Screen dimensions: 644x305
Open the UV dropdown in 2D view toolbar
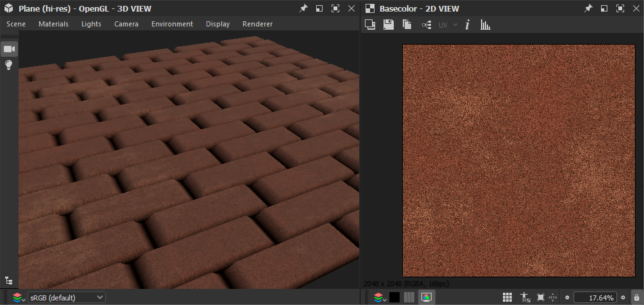click(448, 25)
